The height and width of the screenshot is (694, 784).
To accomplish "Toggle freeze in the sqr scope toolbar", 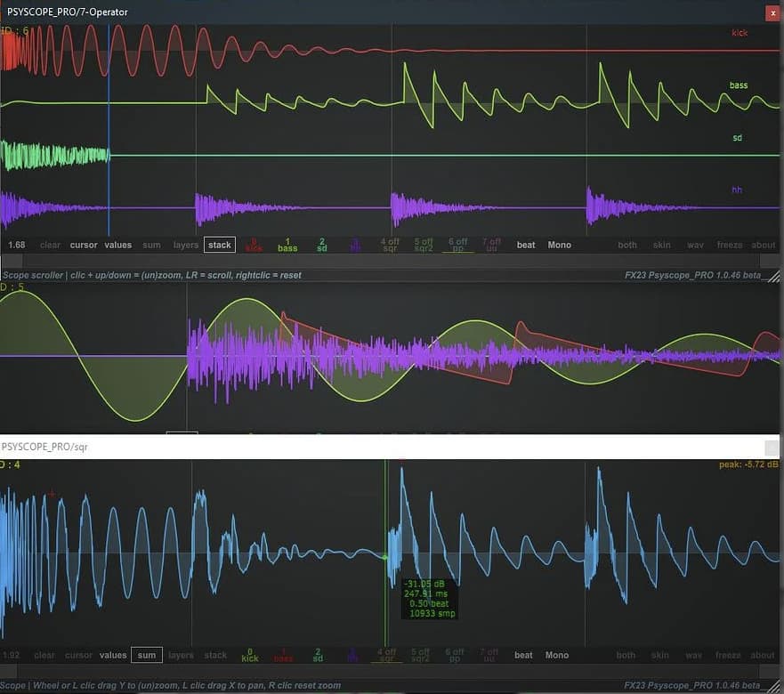I will [x=728, y=656].
